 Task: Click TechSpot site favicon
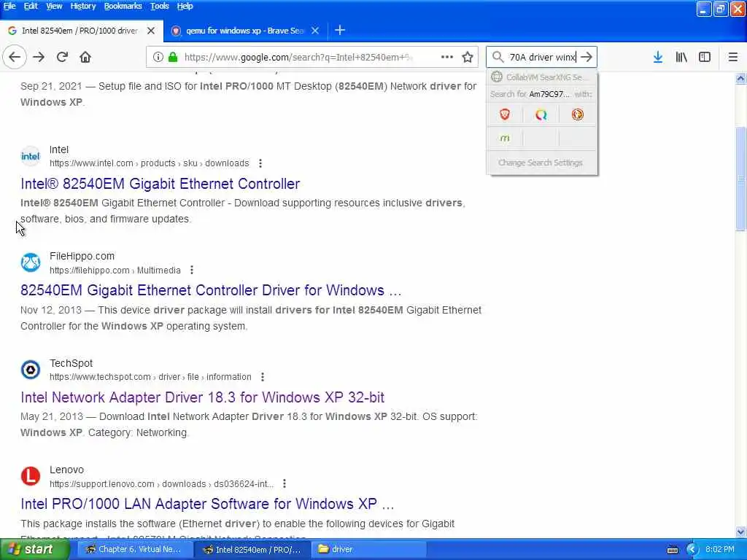click(31, 370)
